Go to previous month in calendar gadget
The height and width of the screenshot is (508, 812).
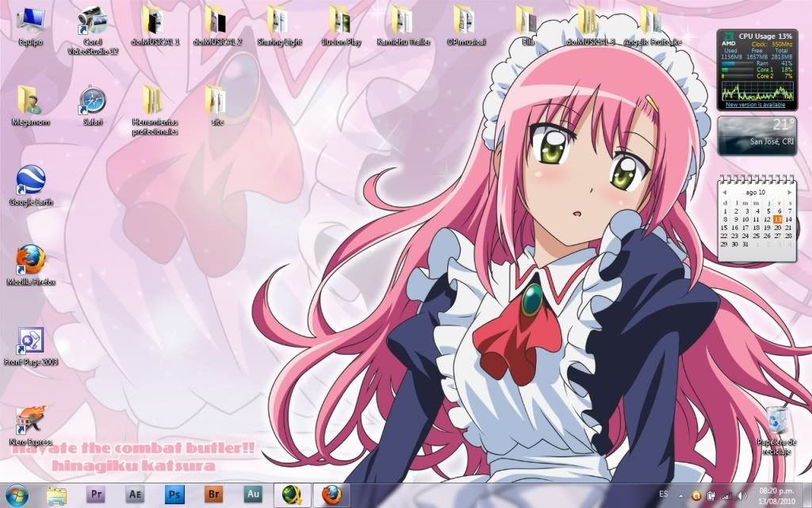725,192
